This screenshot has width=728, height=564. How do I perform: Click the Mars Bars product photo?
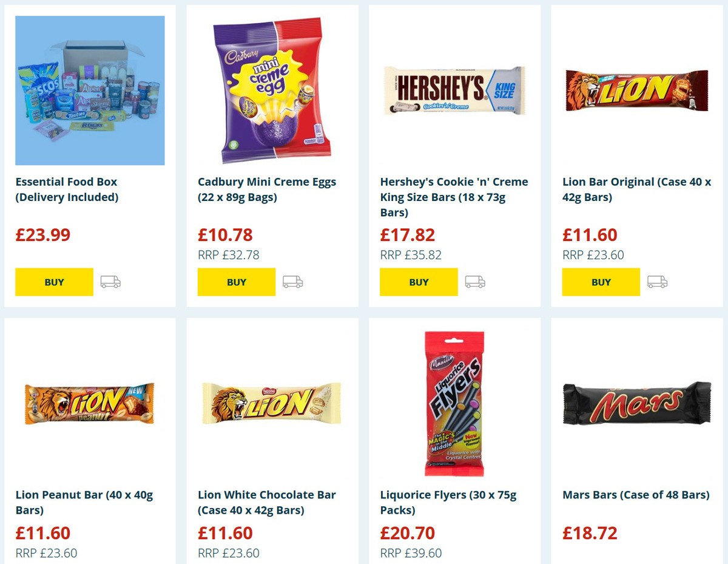coord(636,403)
